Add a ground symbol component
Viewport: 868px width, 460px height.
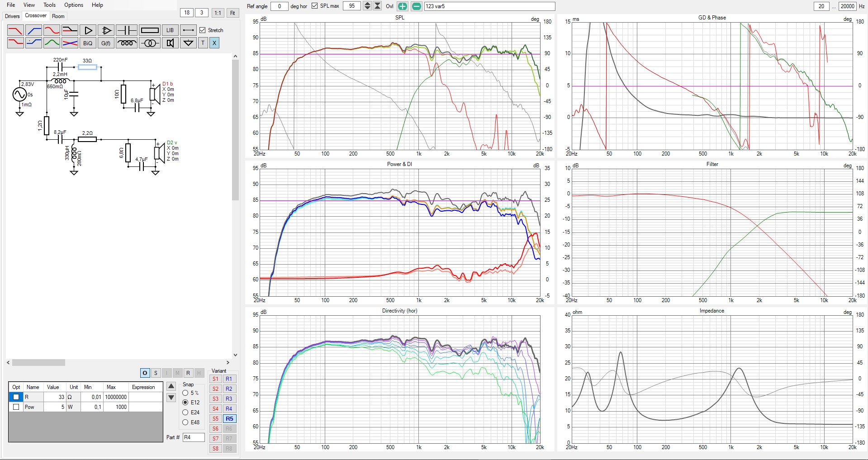point(188,43)
